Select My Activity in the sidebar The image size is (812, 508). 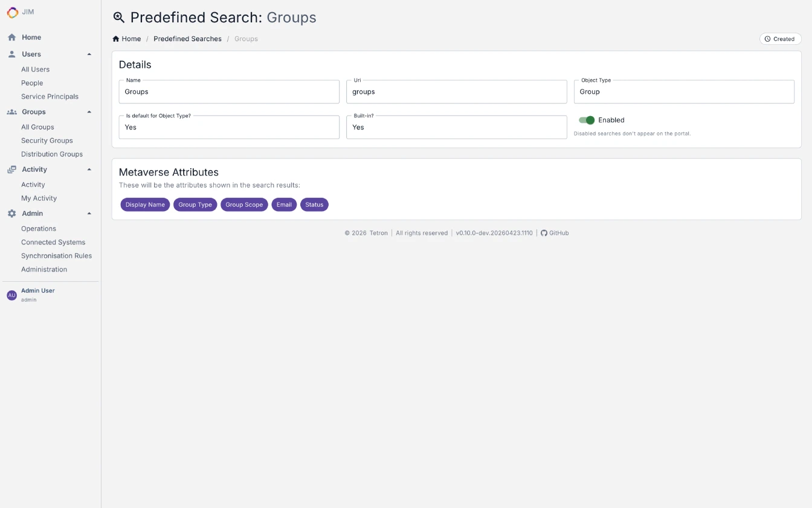click(39, 198)
